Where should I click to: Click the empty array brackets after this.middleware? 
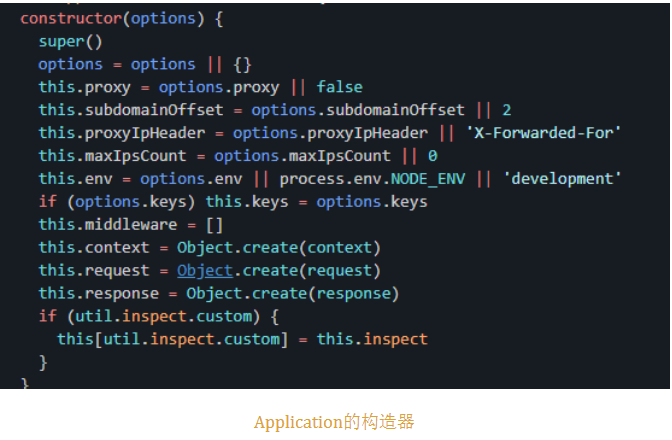(x=214, y=224)
